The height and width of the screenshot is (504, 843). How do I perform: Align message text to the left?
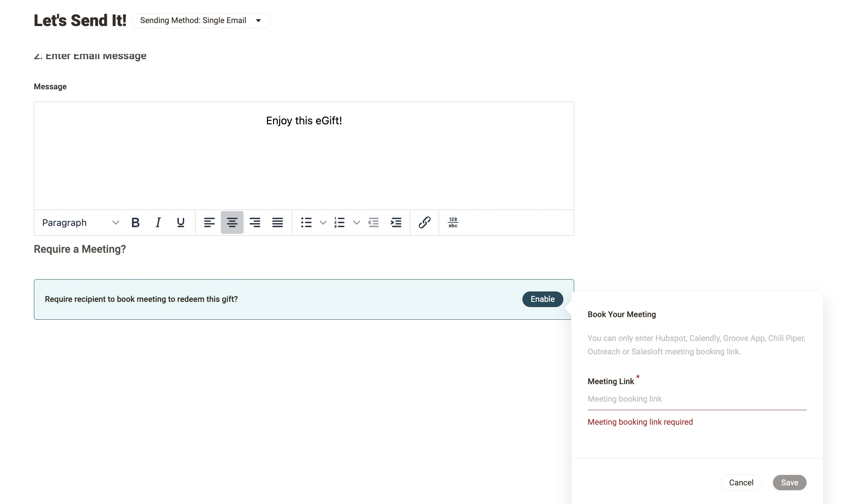point(209,223)
